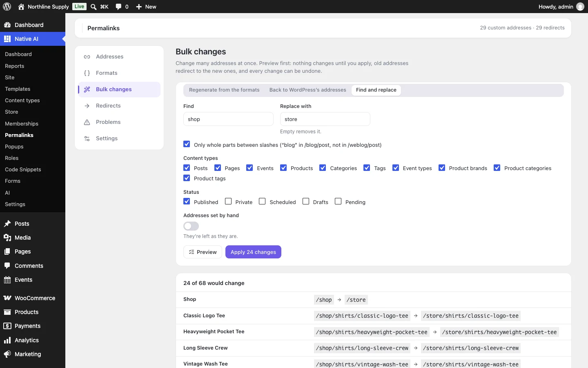This screenshot has height=368, width=588.
Task: Open the search icon in admin bar
Action: pyautogui.click(x=94, y=7)
